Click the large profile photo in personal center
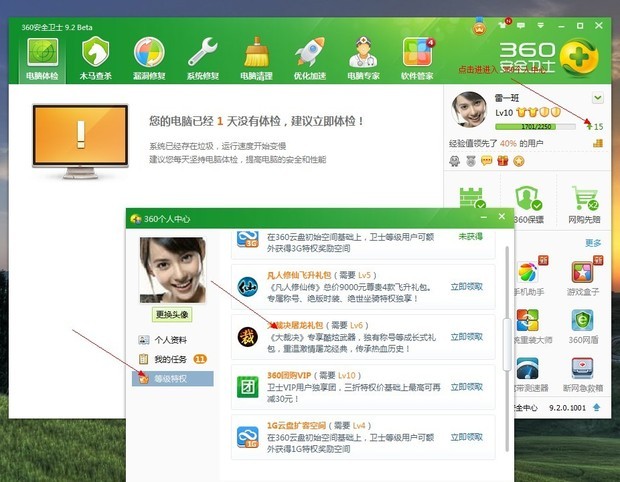The image size is (620, 482). [172, 270]
